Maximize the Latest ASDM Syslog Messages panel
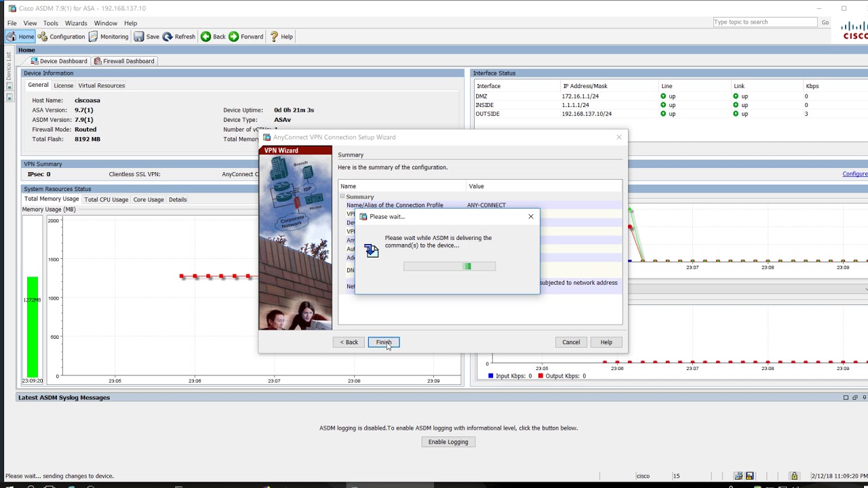Viewport: 868px width, 488px height. pos(846,398)
